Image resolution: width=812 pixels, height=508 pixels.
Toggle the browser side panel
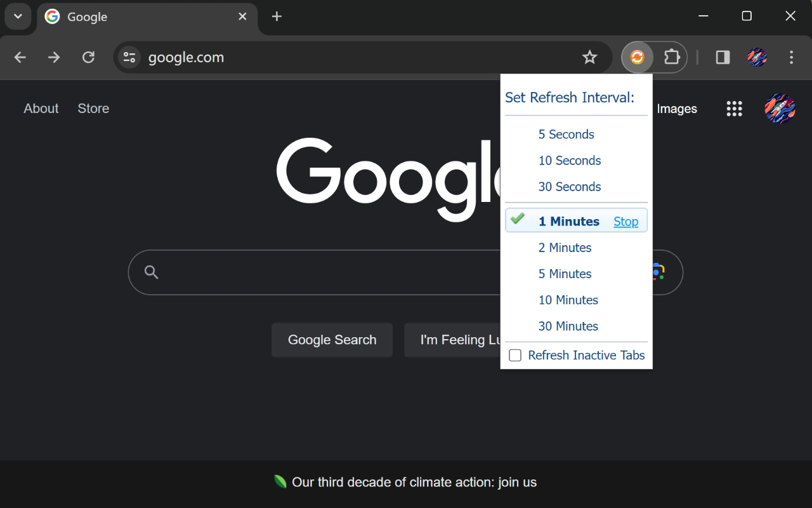[x=723, y=57]
